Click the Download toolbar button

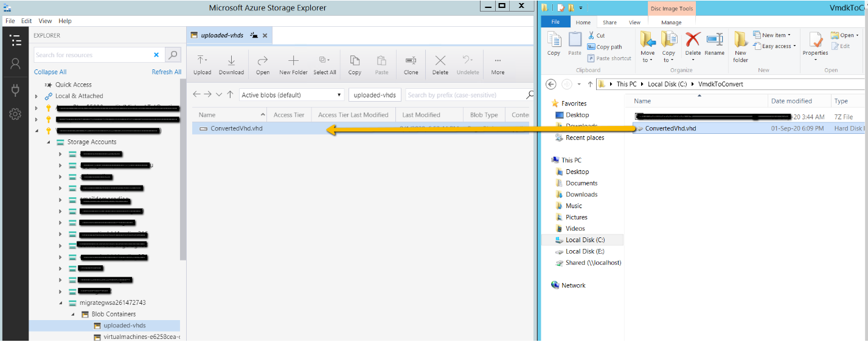pos(231,65)
